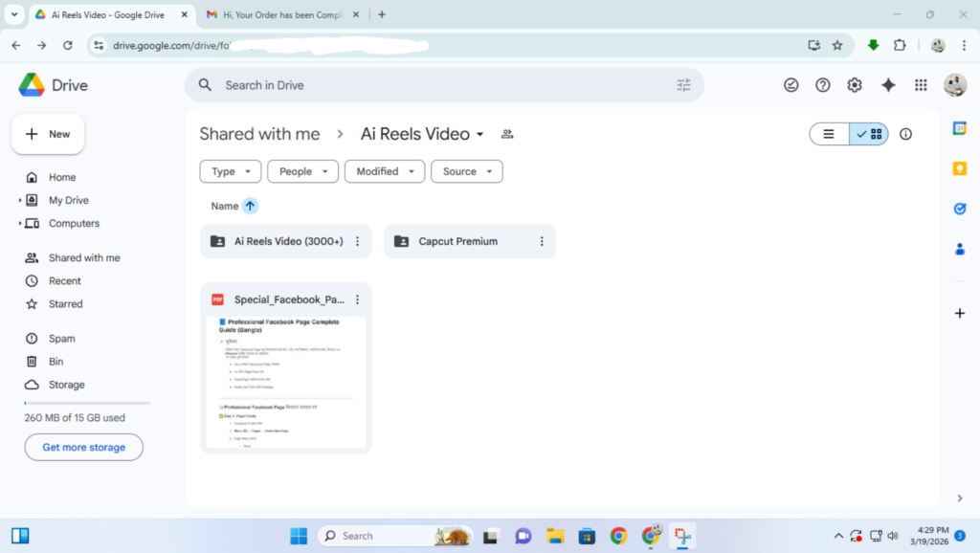Open the Google apps grid launcher

click(921, 85)
